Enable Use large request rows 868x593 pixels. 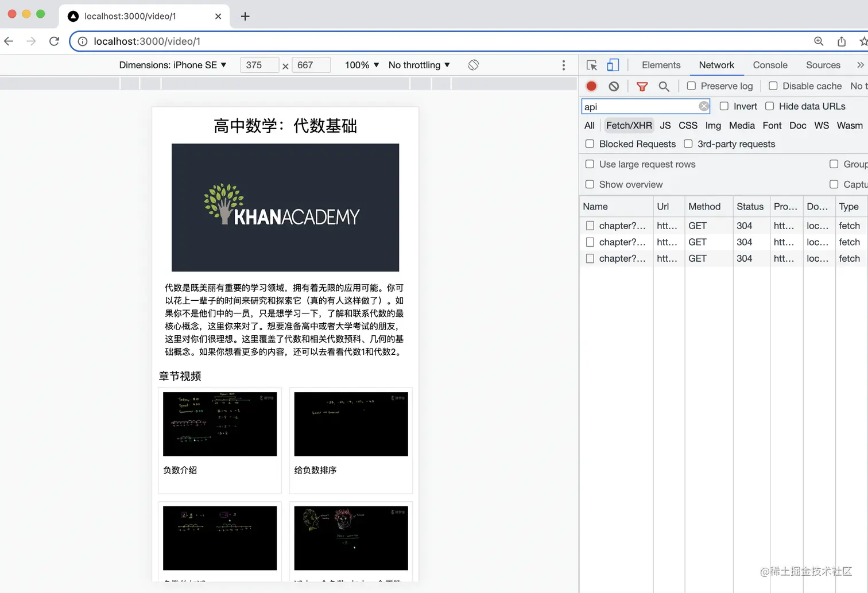590,164
